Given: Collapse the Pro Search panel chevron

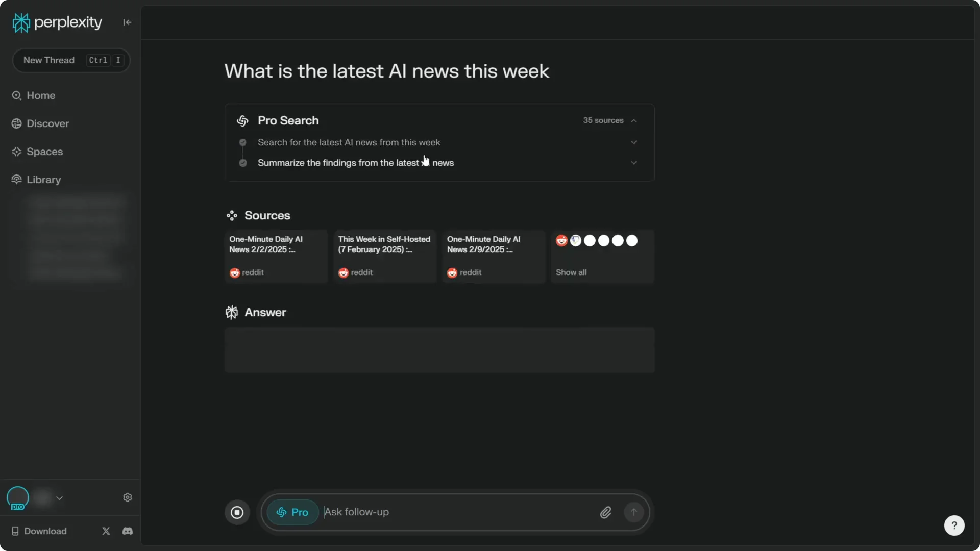Looking at the screenshot, I should pyautogui.click(x=633, y=120).
